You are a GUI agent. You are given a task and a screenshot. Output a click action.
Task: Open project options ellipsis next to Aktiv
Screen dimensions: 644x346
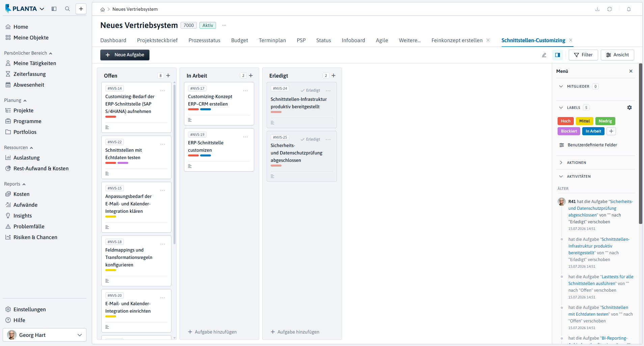[x=224, y=25]
